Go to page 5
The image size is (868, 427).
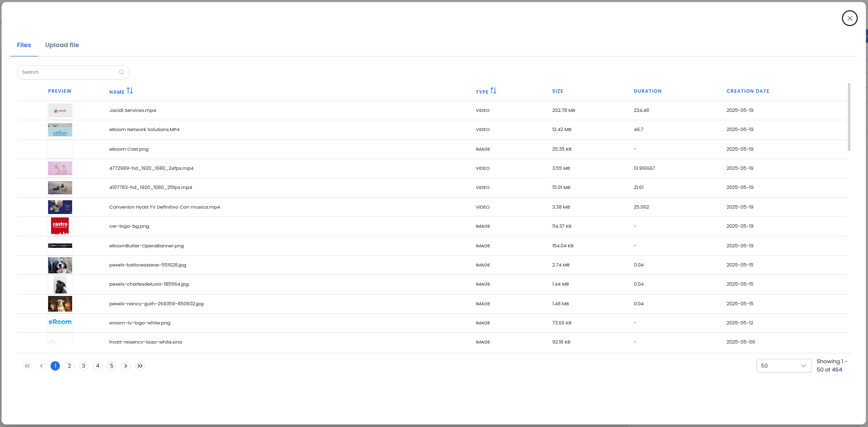(x=112, y=366)
